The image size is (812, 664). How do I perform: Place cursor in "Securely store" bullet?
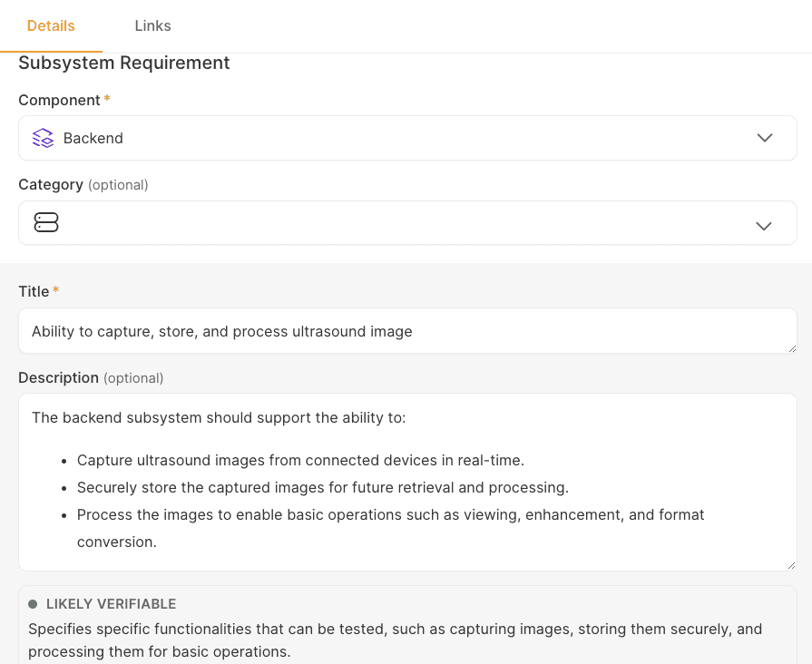point(323,488)
